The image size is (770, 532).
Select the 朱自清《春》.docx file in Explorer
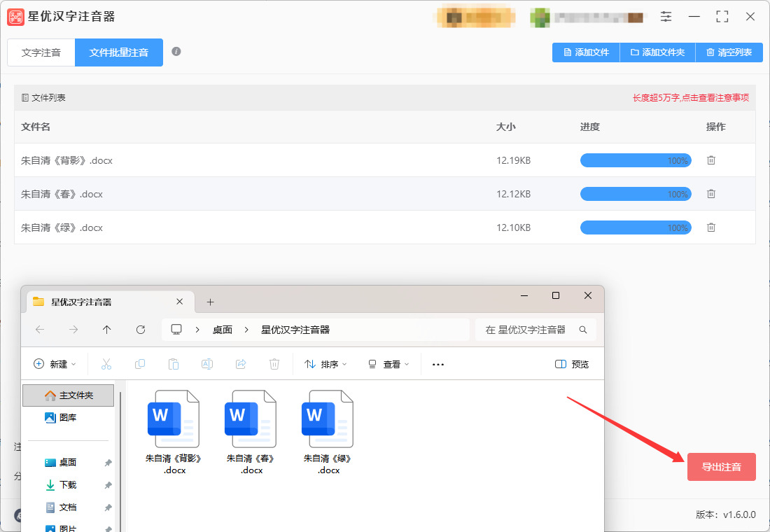tap(251, 433)
